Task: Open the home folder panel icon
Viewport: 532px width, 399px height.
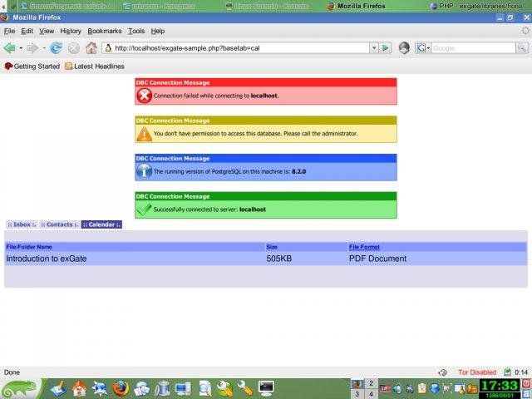Action: point(80,389)
